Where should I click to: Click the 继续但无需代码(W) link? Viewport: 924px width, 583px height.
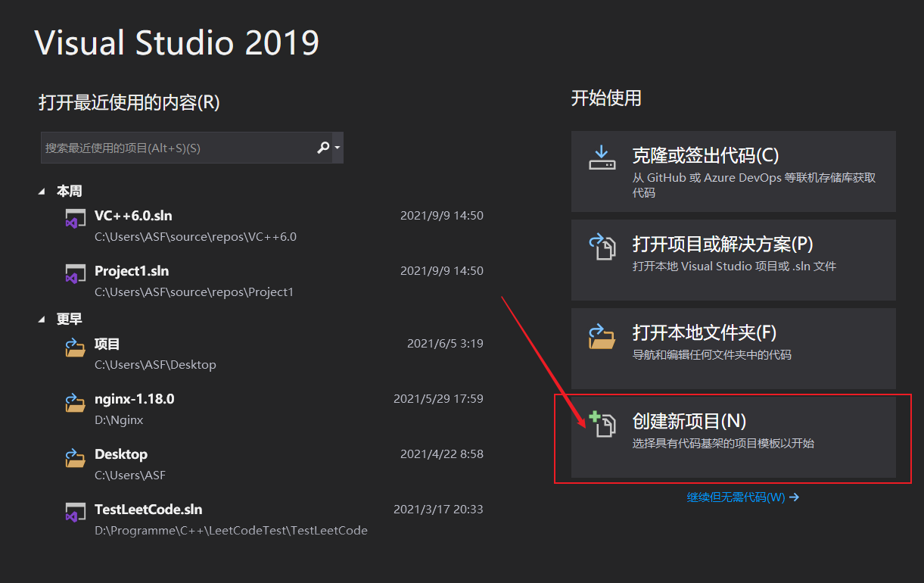tap(742, 497)
